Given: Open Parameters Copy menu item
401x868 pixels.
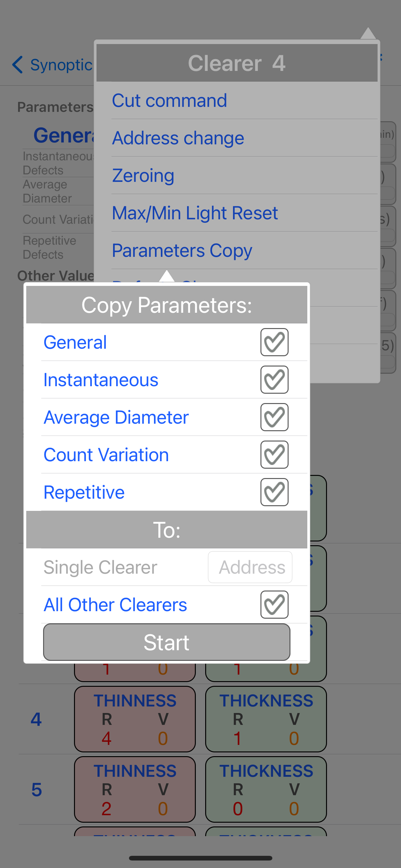Looking at the screenshot, I should coord(182,250).
